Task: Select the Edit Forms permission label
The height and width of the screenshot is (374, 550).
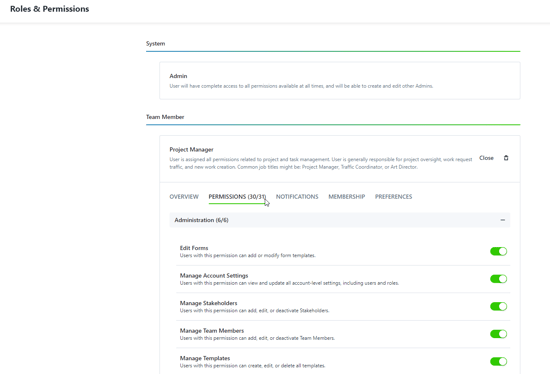Action: tap(194, 248)
